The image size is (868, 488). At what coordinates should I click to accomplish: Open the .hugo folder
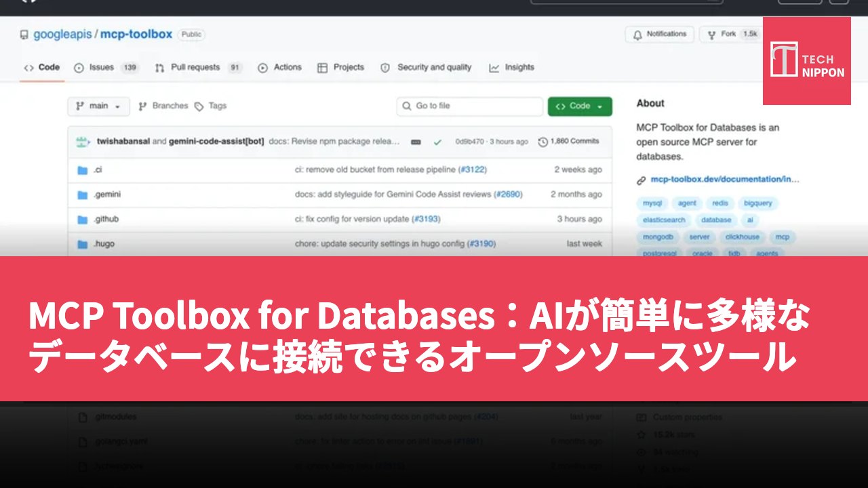point(104,244)
